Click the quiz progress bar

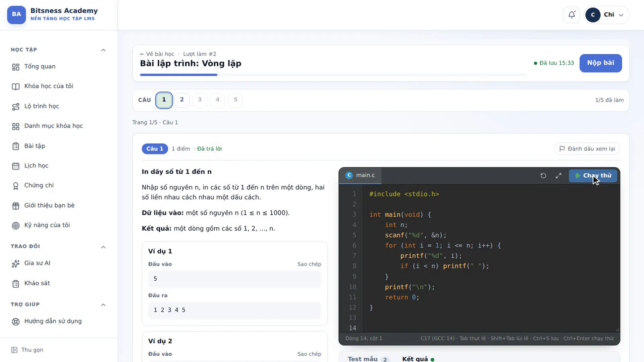333,75
